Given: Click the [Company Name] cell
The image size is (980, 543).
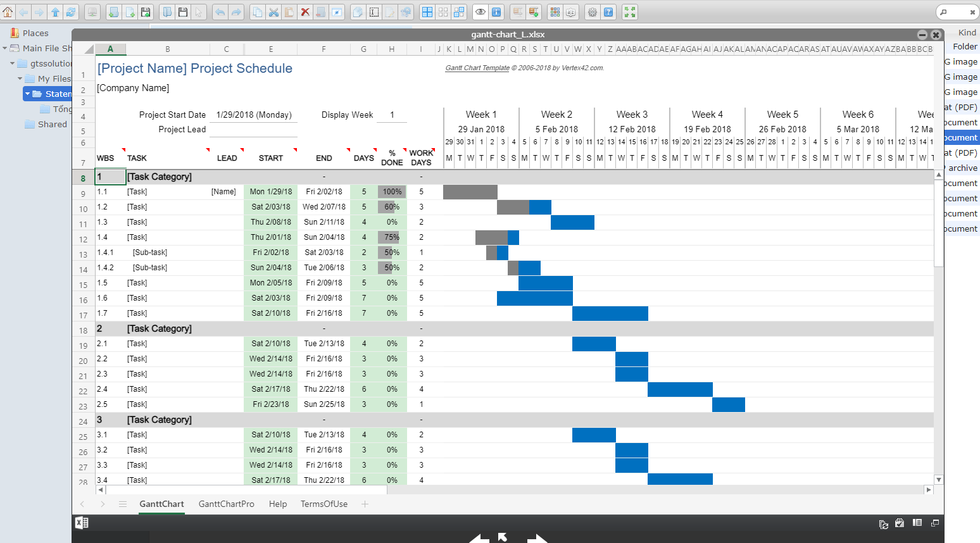Looking at the screenshot, I should 133,88.
